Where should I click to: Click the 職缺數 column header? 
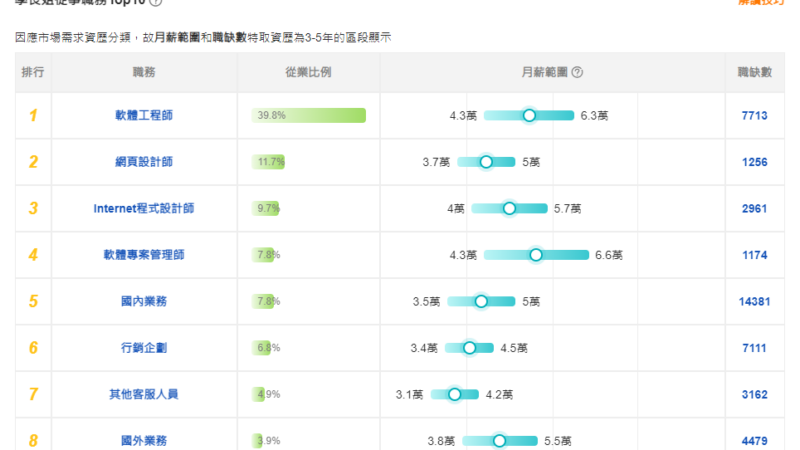754,73
